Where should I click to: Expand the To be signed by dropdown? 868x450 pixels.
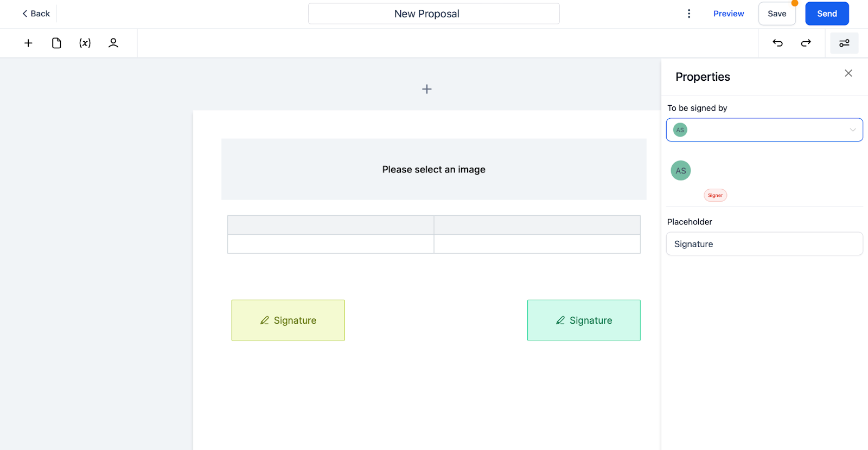764,130
